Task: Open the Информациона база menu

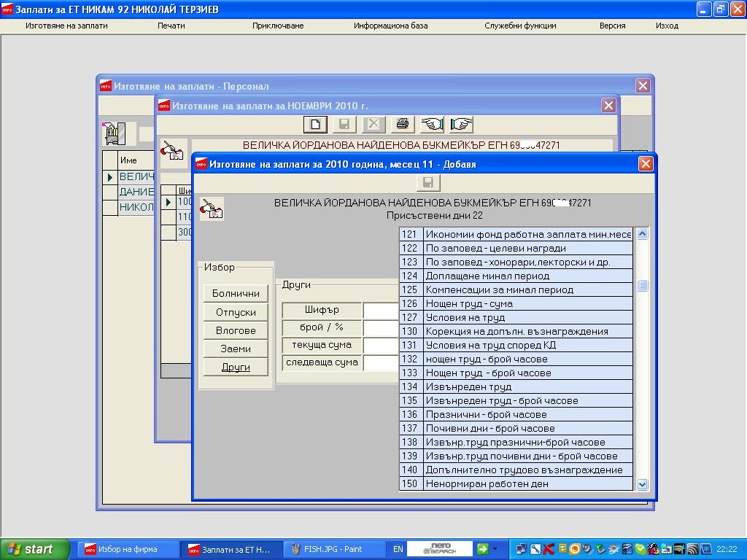Action: click(391, 26)
